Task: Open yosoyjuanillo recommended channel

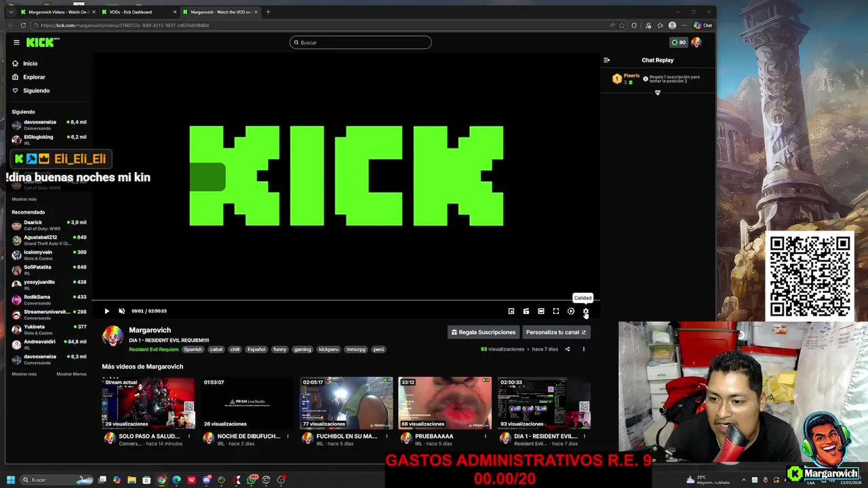Action: coord(49,285)
